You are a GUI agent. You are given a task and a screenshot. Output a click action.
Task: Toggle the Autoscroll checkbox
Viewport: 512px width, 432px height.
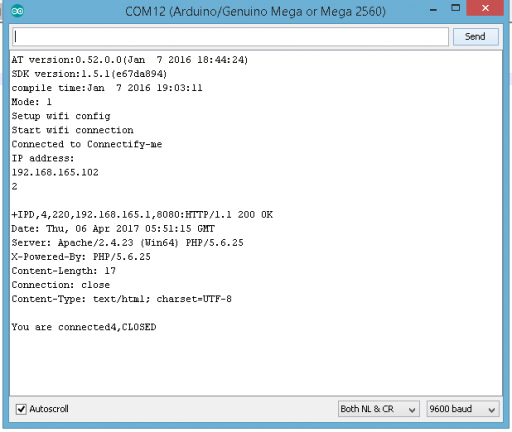click(21, 409)
